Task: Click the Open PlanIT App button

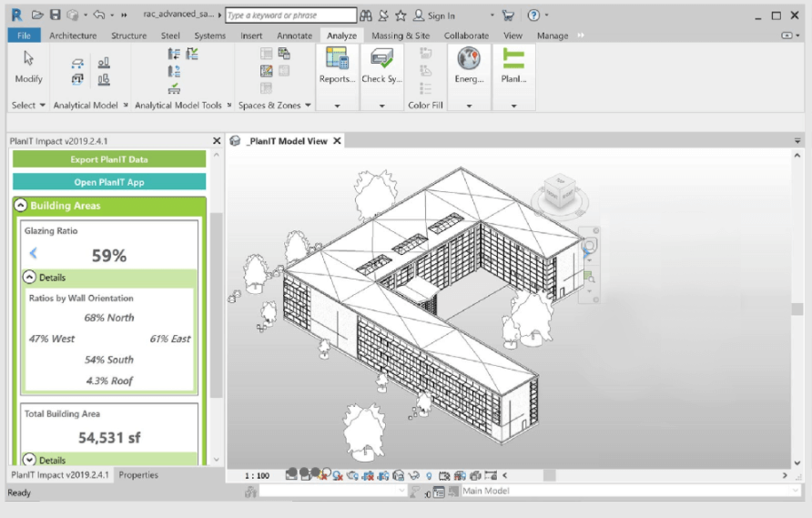Action: coord(109,182)
